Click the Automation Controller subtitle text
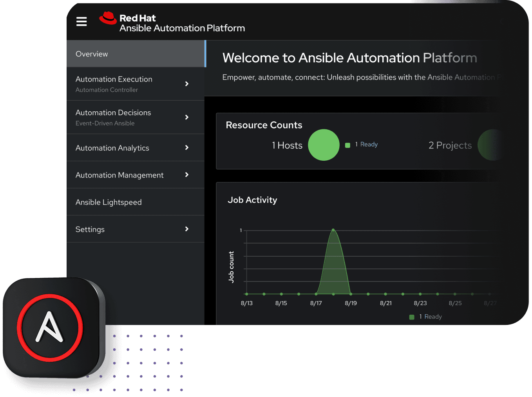Viewport: 532px width, 397px height. point(107,90)
